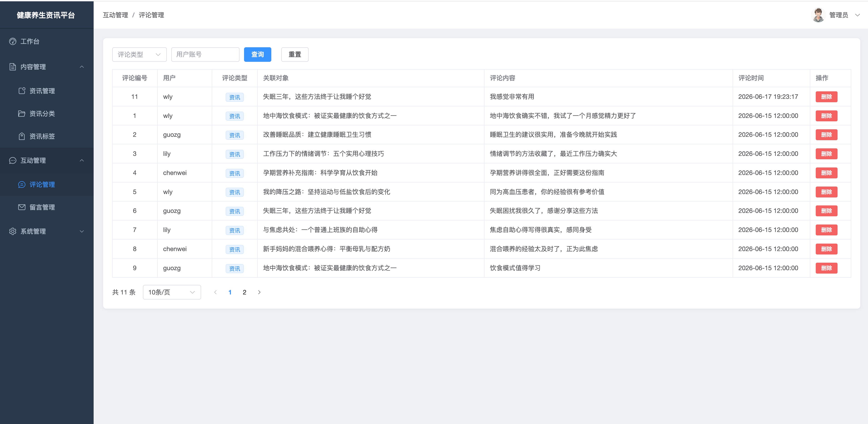Click text 饮食模式值得学习

coord(515,268)
